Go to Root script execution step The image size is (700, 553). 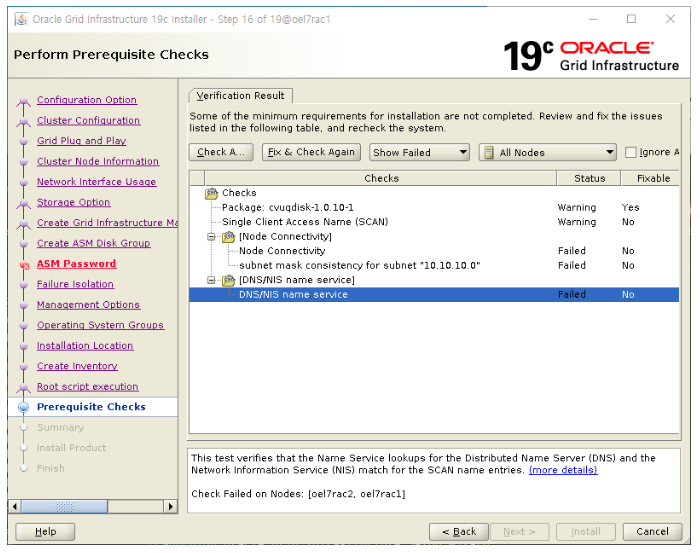coord(88,387)
